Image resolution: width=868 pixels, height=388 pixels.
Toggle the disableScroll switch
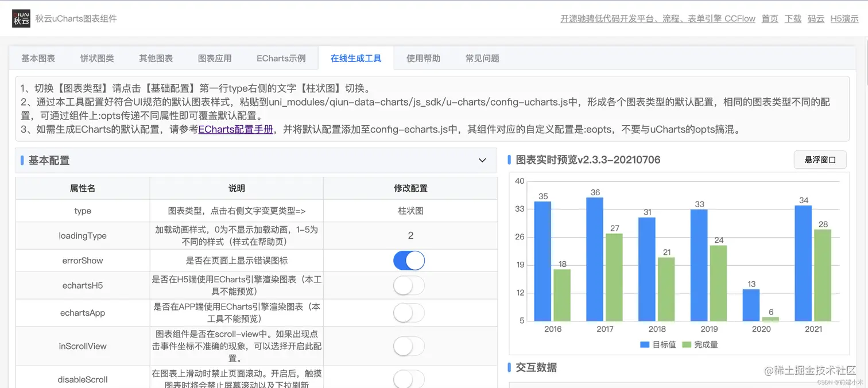(409, 379)
